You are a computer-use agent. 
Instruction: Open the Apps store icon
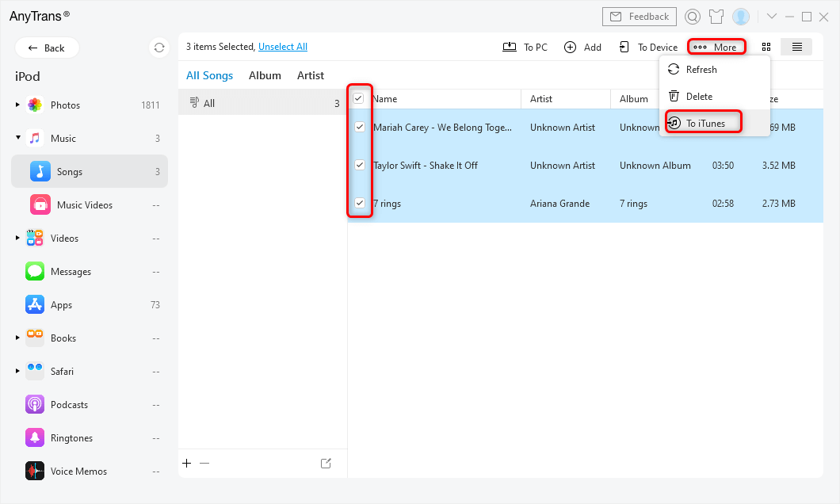click(35, 304)
